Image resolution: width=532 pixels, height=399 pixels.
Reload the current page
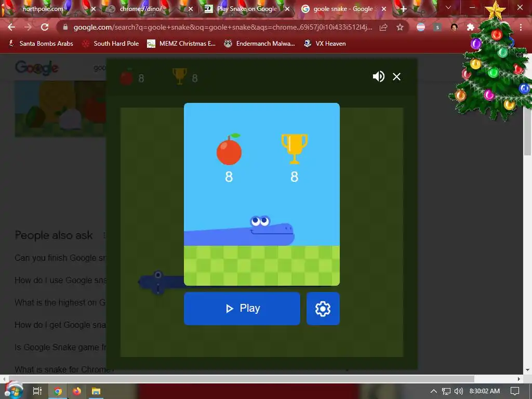coord(45,27)
